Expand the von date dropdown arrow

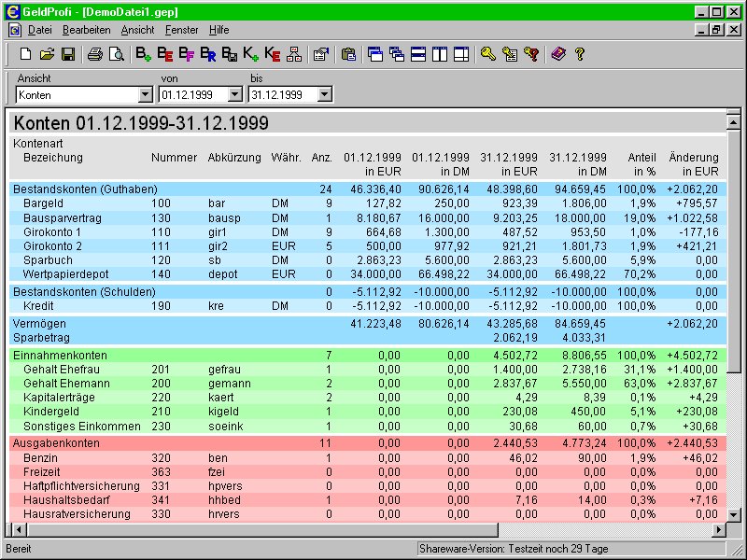point(235,95)
